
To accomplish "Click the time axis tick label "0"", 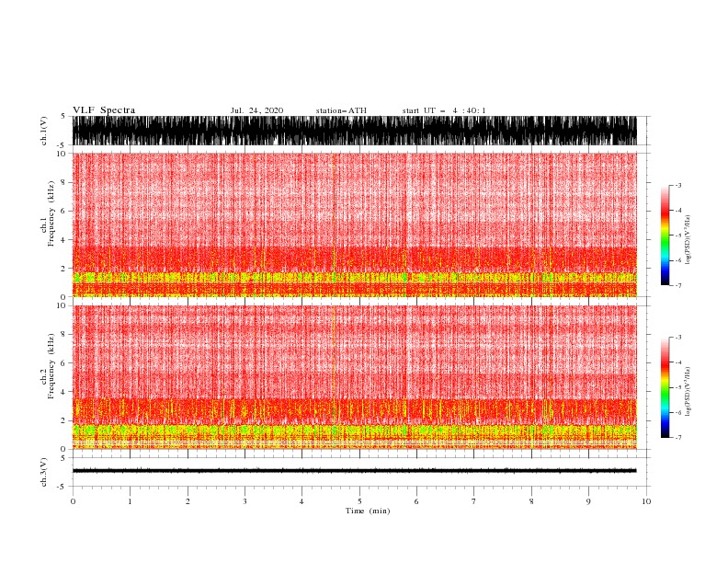I will pos(73,501).
